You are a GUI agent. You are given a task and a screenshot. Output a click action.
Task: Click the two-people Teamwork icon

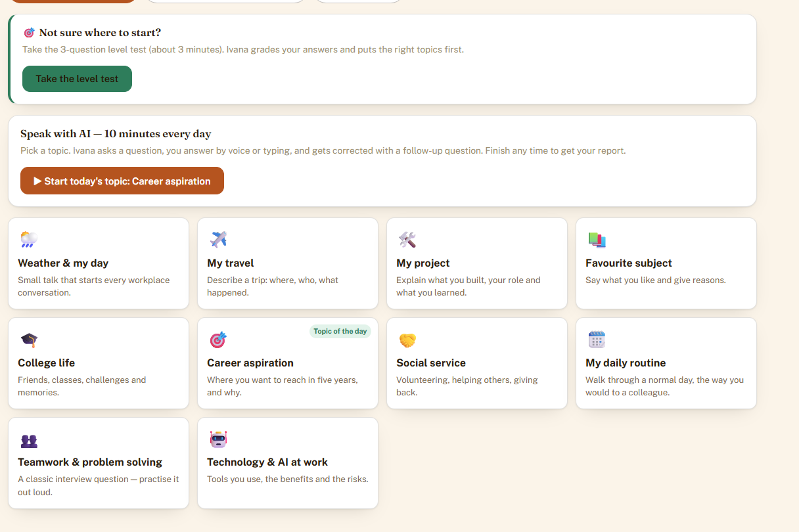click(x=28, y=441)
